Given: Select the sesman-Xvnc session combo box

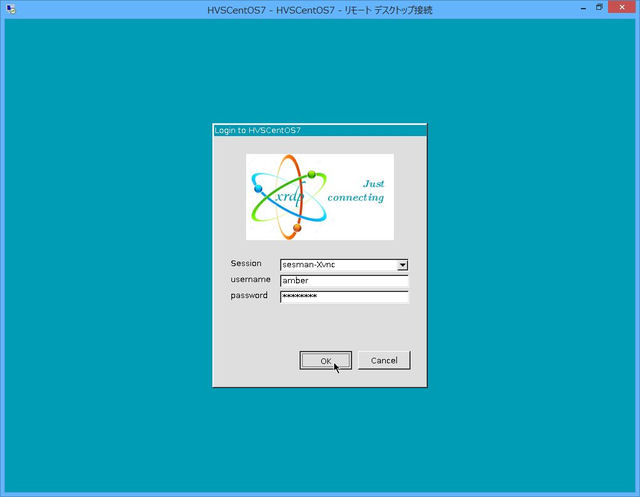Looking at the screenshot, I should point(338,265).
